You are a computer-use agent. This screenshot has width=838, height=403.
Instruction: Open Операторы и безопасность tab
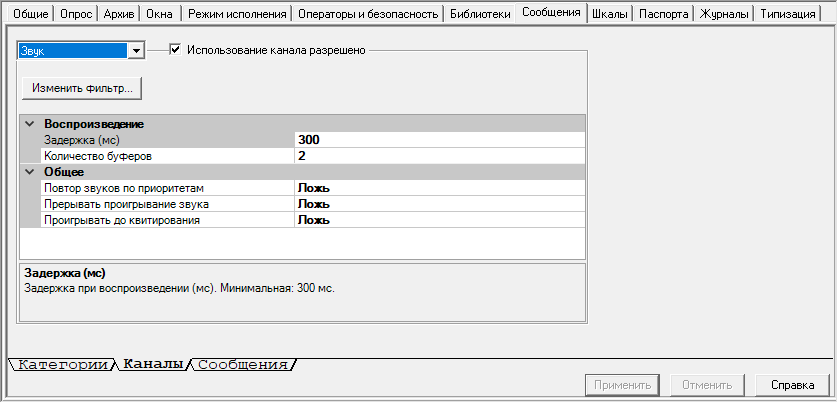(x=368, y=14)
